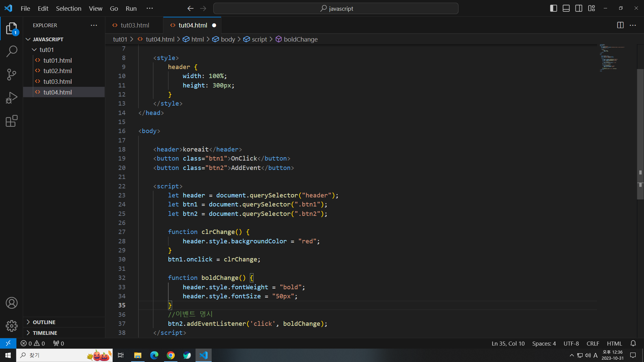The height and width of the screenshot is (362, 644).
Task: Click the notifications bell in status bar
Action: tap(633, 343)
